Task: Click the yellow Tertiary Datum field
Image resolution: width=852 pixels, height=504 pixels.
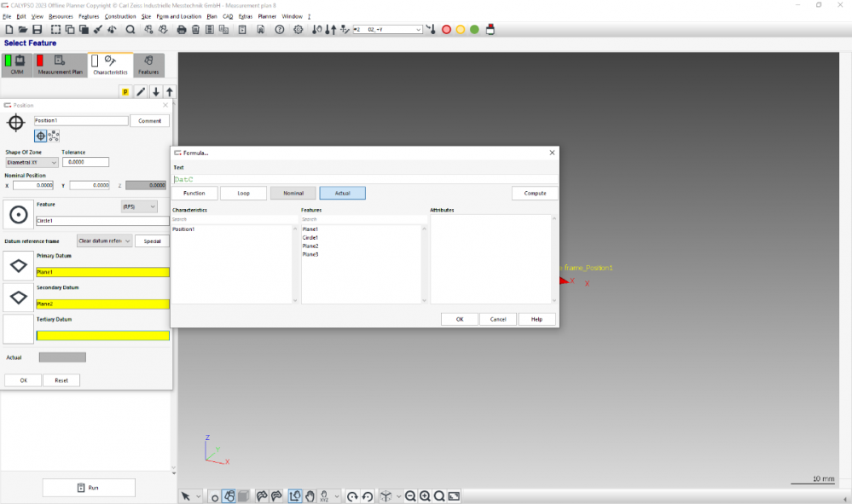Action: coord(102,335)
